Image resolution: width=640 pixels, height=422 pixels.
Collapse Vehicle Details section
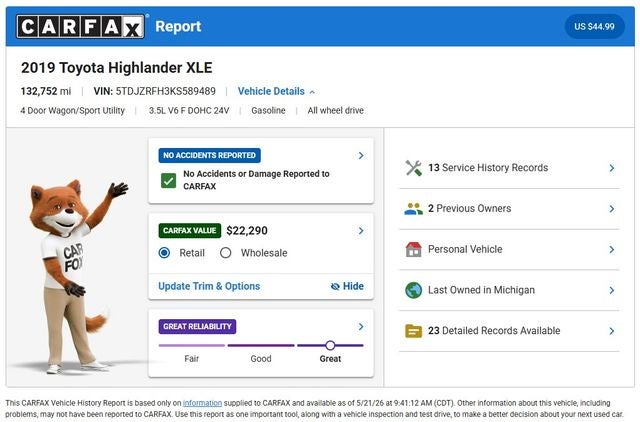pyautogui.click(x=276, y=91)
